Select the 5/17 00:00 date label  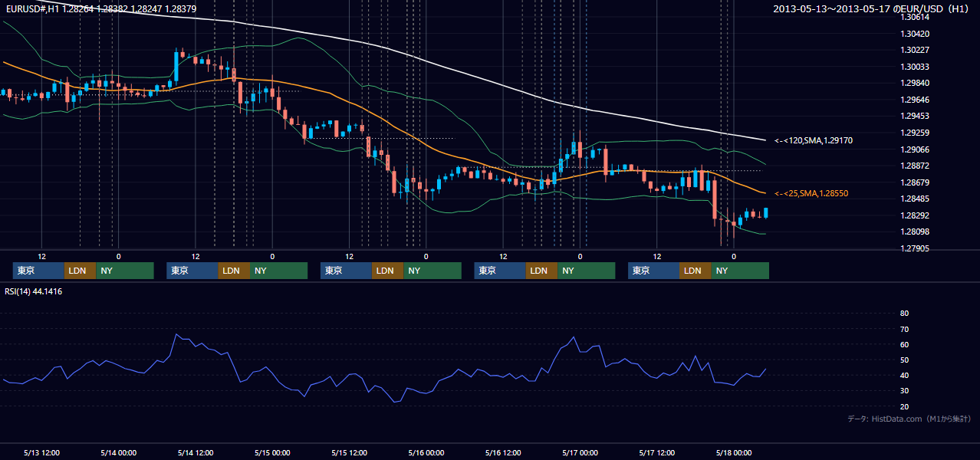[x=580, y=452]
